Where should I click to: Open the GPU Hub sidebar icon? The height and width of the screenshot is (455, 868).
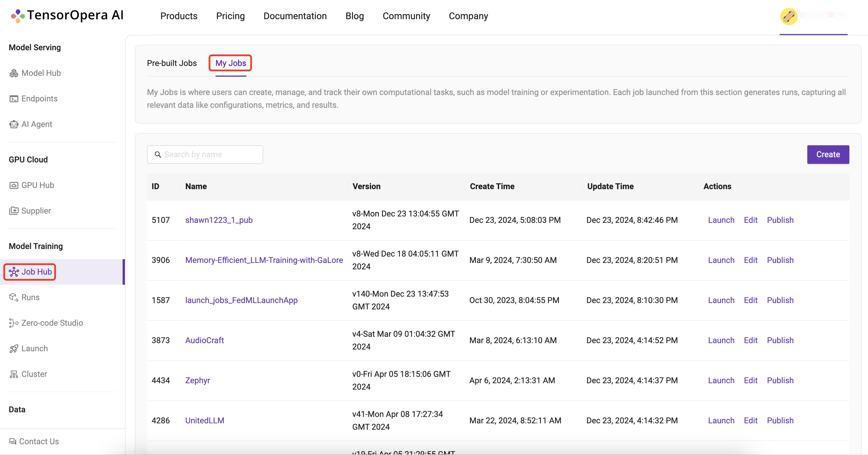[14, 185]
